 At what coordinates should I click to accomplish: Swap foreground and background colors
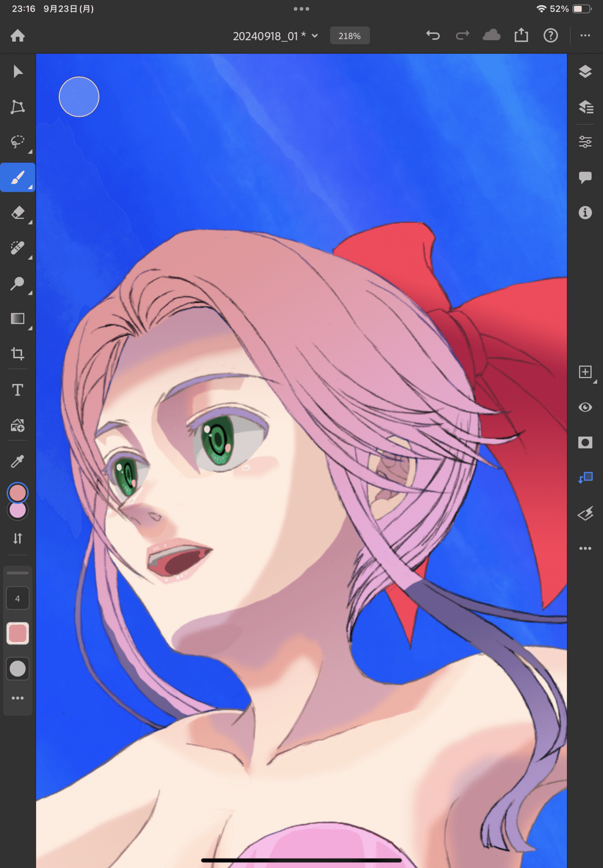click(x=18, y=538)
